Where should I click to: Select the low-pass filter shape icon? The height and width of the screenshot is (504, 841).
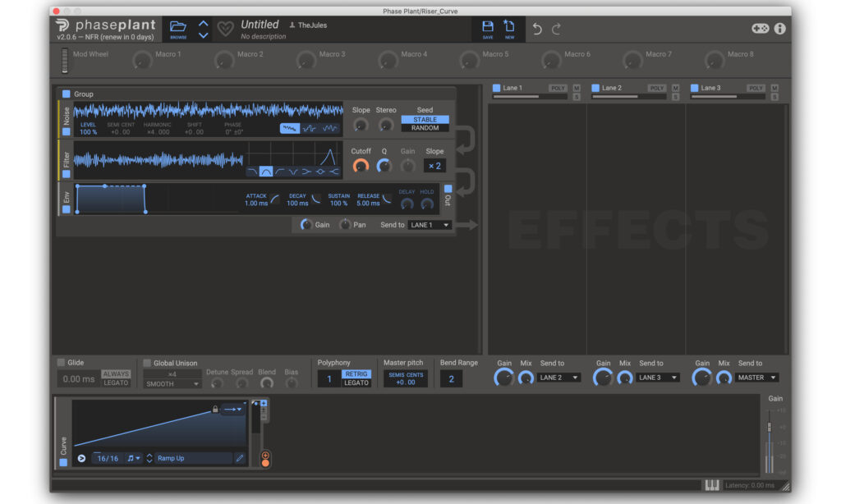252,172
